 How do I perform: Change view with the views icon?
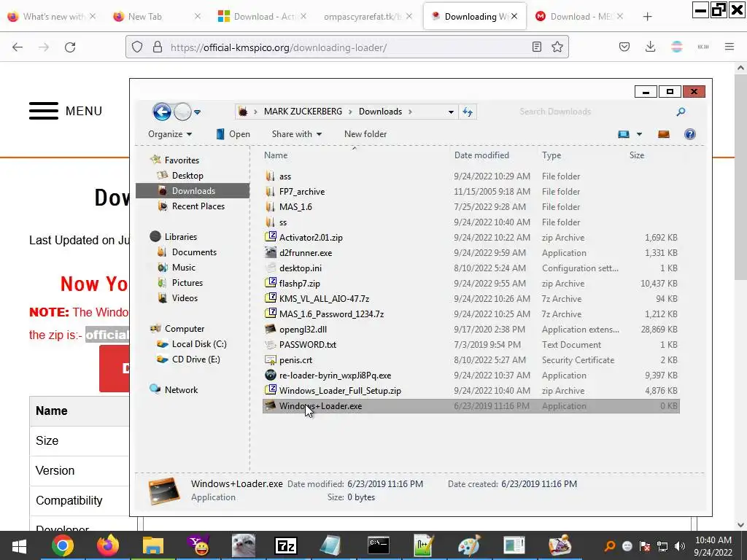pyautogui.click(x=624, y=134)
